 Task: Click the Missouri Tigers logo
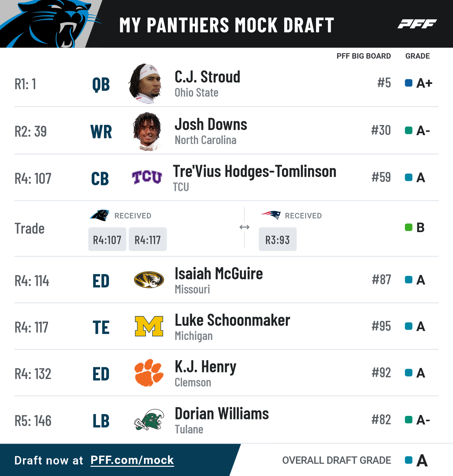149,280
